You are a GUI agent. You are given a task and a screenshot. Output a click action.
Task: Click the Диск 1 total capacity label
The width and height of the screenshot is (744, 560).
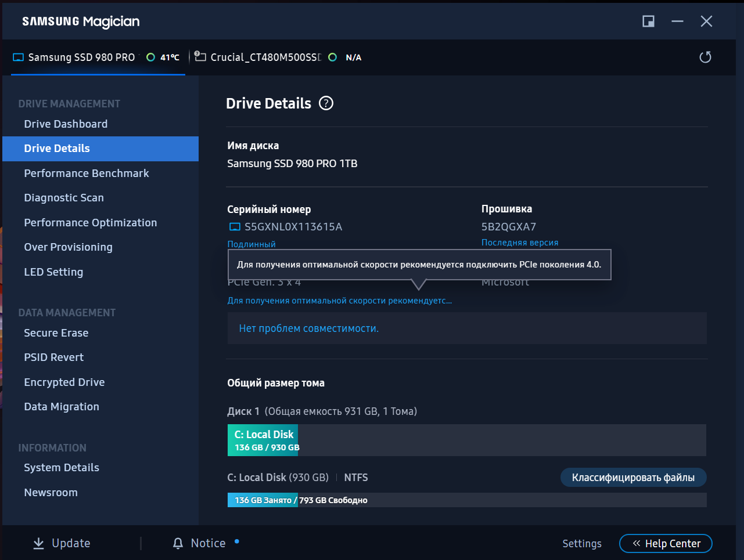pyautogui.click(x=322, y=411)
